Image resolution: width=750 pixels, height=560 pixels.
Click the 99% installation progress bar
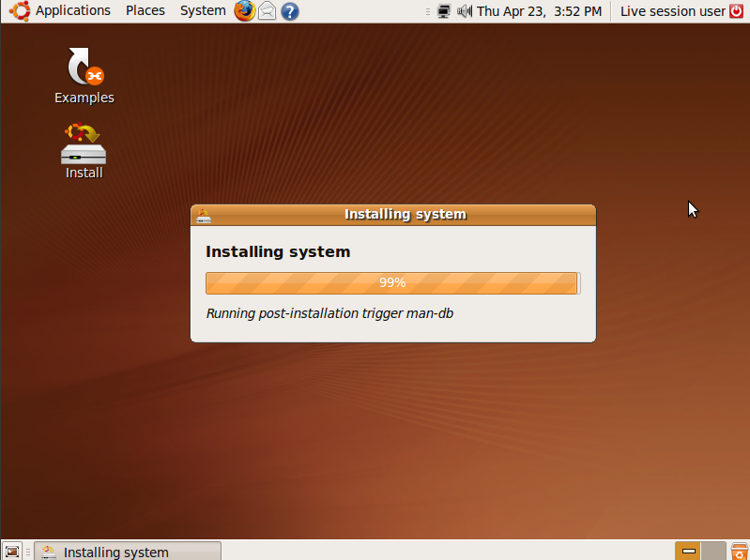[x=392, y=283]
